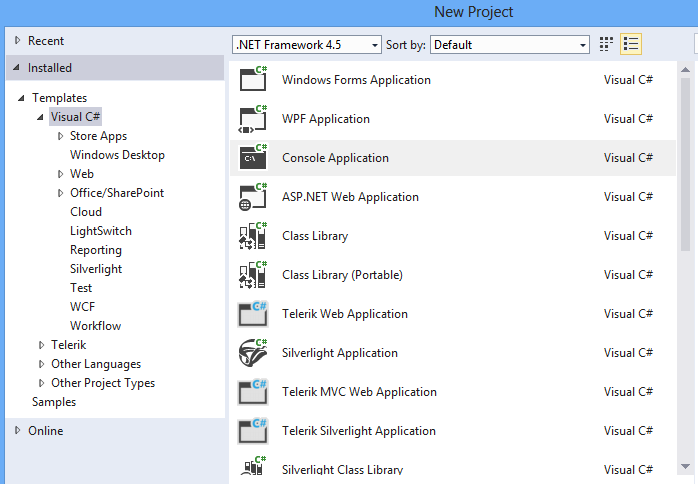The width and height of the screenshot is (698, 484).
Task: Choose the Telerik Web Application icon
Action: [253, 314]
